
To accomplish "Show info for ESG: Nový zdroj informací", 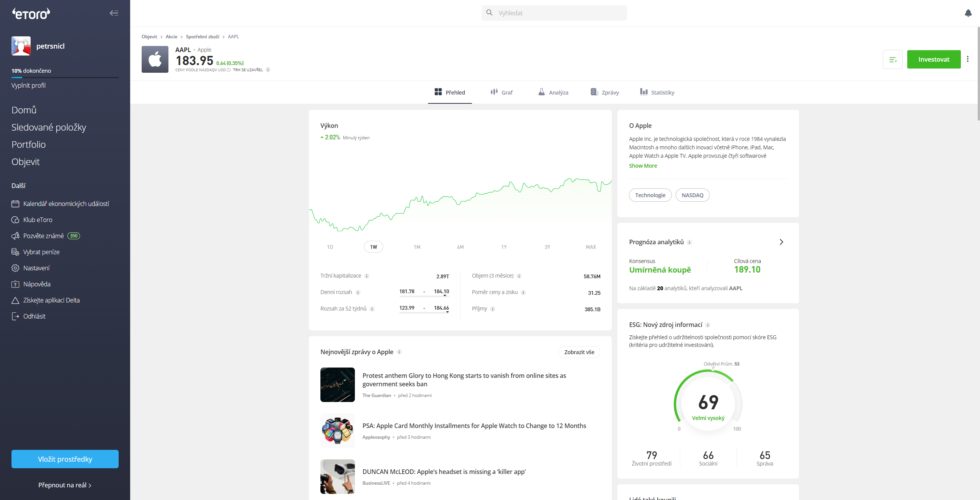I will [708, 325].
